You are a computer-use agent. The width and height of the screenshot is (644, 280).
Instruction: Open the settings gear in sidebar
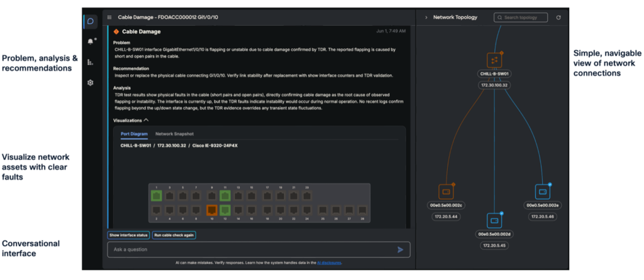pos(91,83)
